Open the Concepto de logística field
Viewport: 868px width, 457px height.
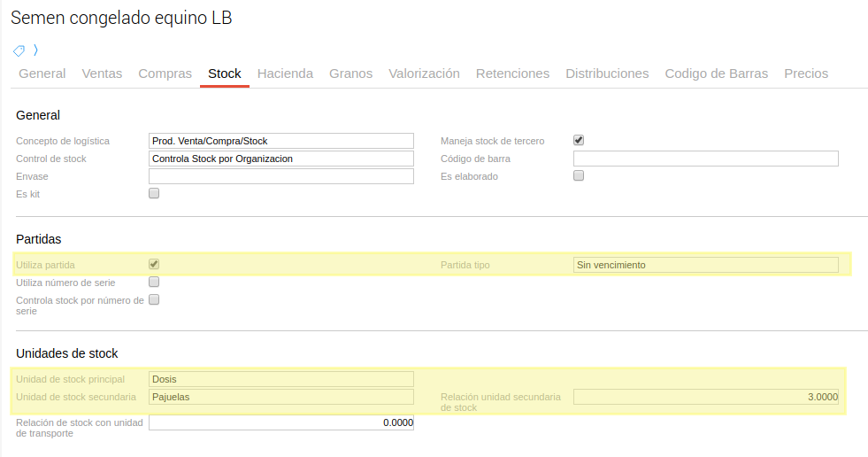point(281,141)
